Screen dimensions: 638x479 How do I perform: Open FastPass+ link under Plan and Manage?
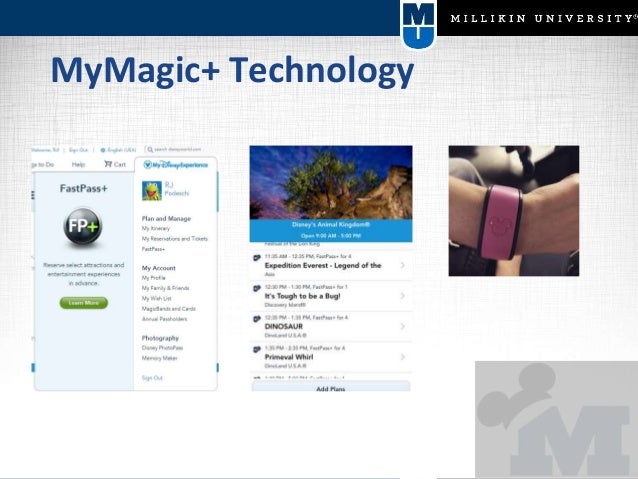tap(153, 249)
